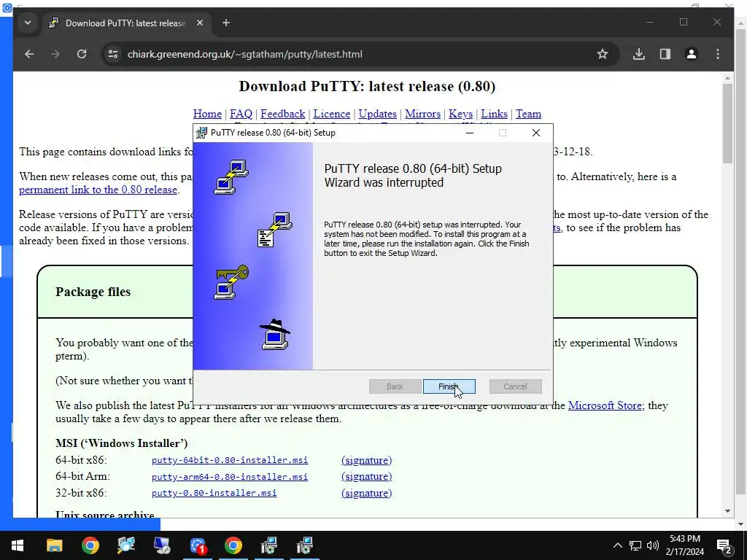The height and width of the screenshot is (560, 747).
Task: Reload the page with the refresh icon
Action: pos(82,54)
